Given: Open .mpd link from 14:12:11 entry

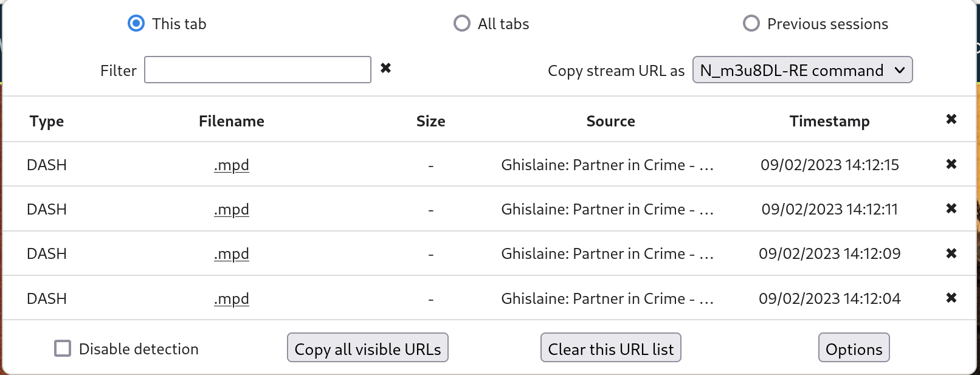Looking at the screenshot, I should pos(232,210).
